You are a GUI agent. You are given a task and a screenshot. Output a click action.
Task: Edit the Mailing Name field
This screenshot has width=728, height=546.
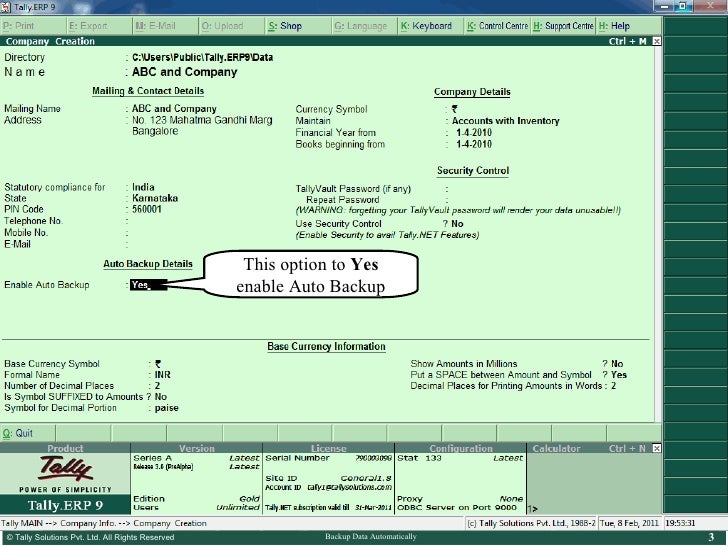pyautogui.click(x=174, y=109)
